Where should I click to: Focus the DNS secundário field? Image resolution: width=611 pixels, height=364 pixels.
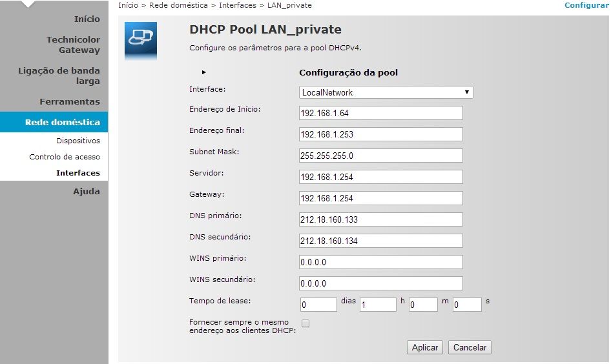pos(380,241)
